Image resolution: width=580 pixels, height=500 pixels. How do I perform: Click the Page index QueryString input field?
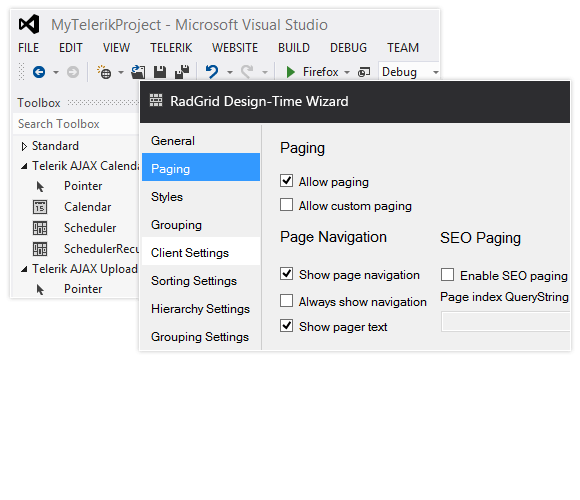[505, 322]
